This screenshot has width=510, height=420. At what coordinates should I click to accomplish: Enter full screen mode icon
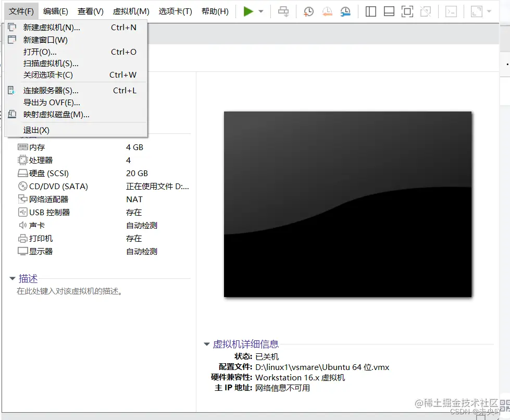(407, 11)
